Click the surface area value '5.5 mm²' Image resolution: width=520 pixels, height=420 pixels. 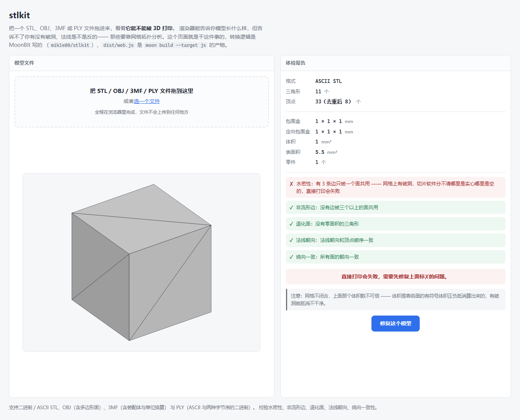click(326, 152)
